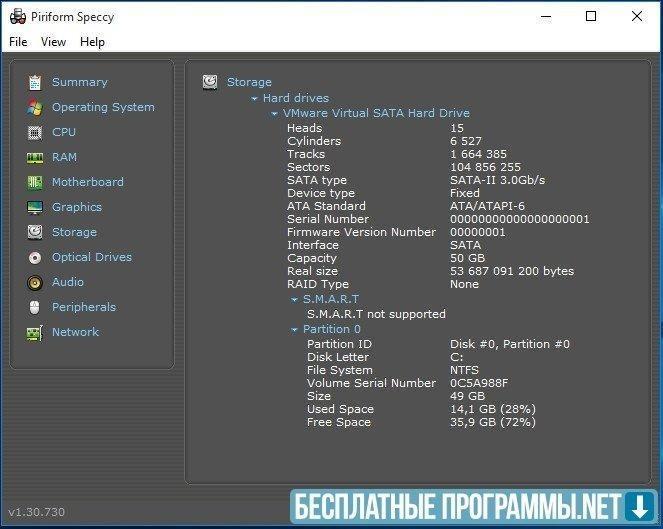Image resolution: width=663 pixels, height=529 pixels.
Task: Open the Peripherals section
Action: tap(84, 307)
